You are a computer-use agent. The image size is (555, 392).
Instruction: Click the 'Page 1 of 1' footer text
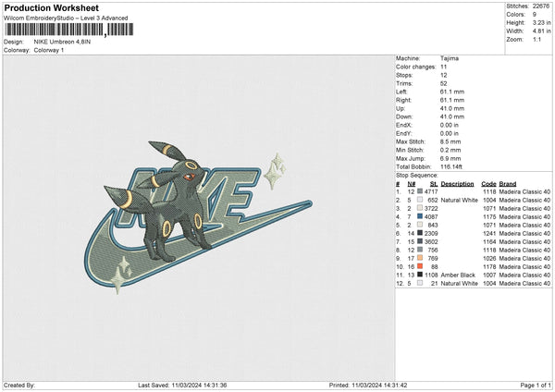pyautogui.click(x=536, y=385)
